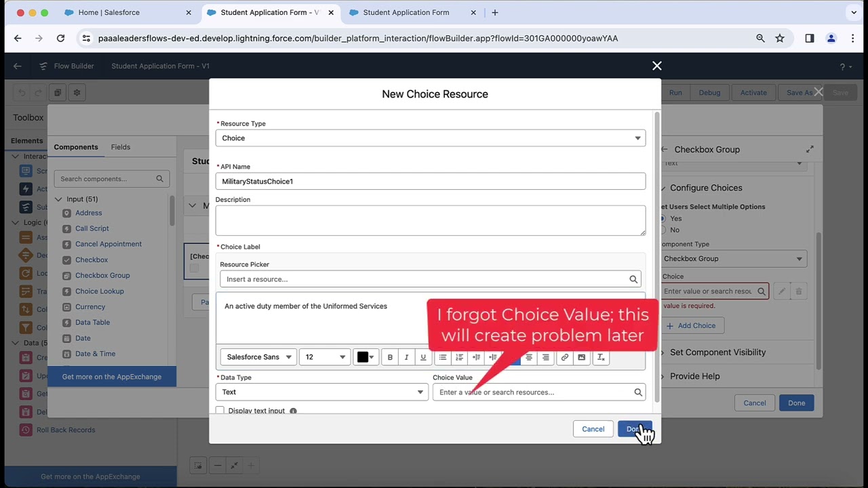Click the API Name input field
The image size is (868, 488).
(430, 182)
